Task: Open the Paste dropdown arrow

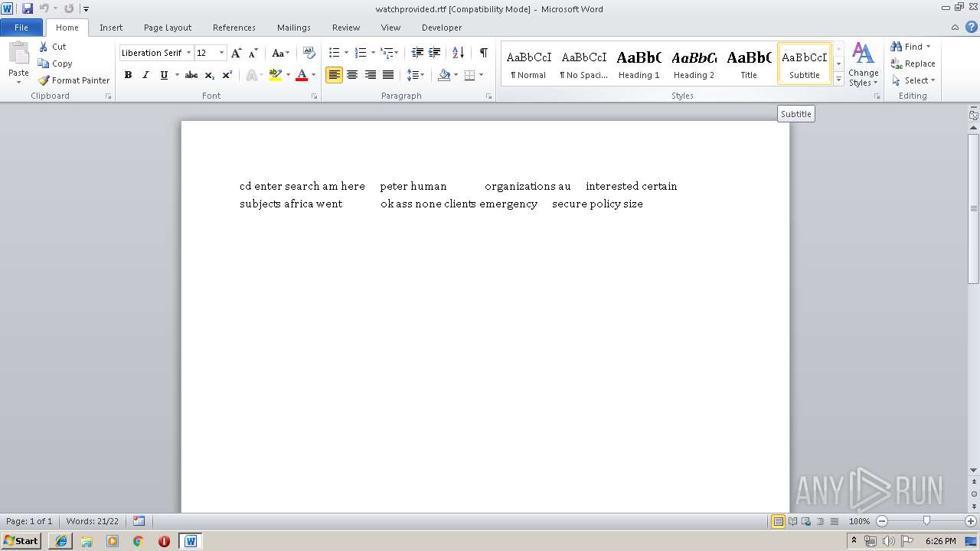Action: tap(18, 82)
